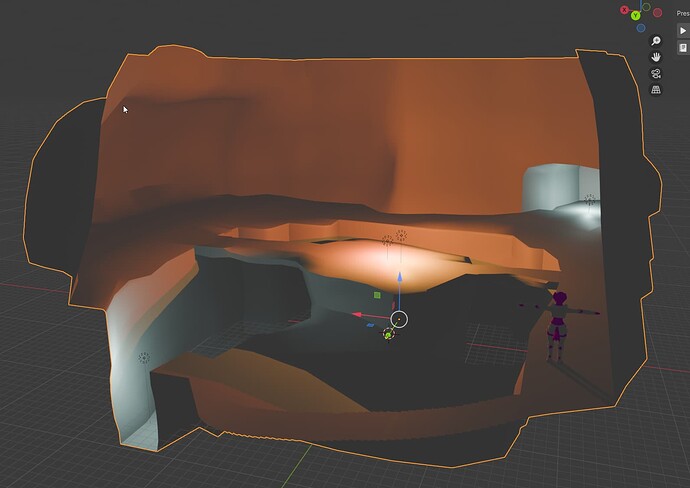This screenshot has width=690, height=488.
Task: Select the point light on the left wall
Action: [144, 358]
